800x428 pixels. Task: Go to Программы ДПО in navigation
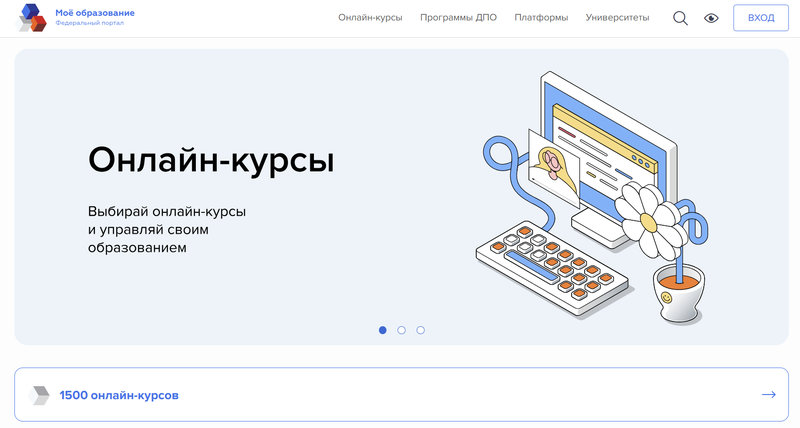[x=458, y=18]
